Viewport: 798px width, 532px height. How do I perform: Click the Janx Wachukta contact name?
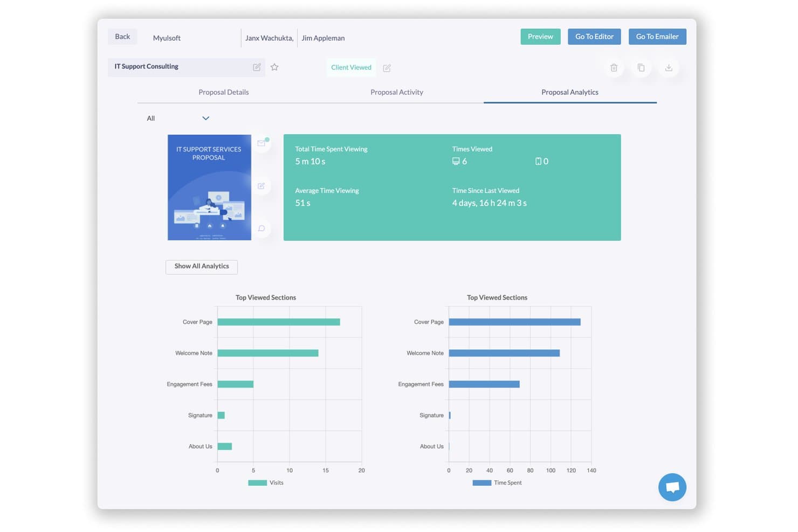pos(269,38)
